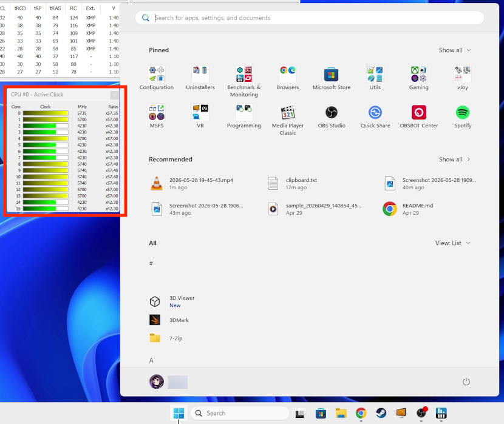The image size is (504, 424).
Task: Click core 1 ratio x57.00
Action: tap(112, 119)
